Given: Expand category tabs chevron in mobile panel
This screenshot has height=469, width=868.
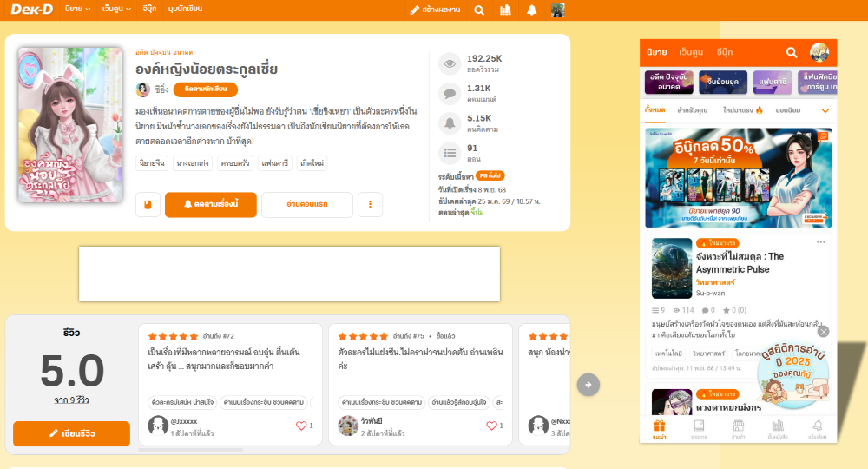Looking at the screenshot, I should 825,110.
